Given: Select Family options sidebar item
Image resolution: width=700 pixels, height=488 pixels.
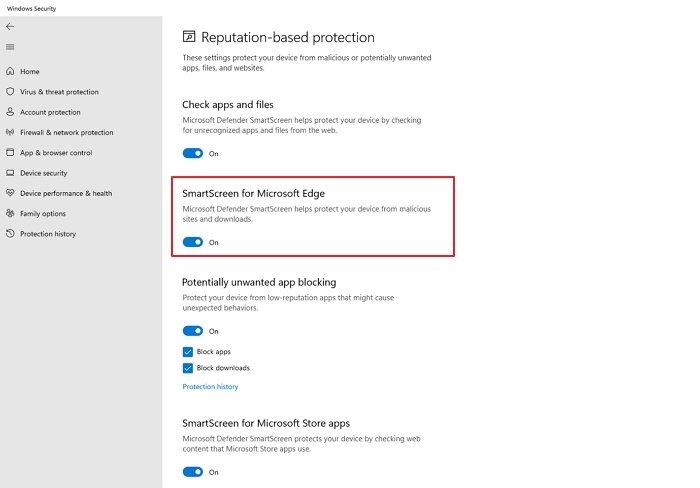Looking at the screenshot, I should (43, 213).
